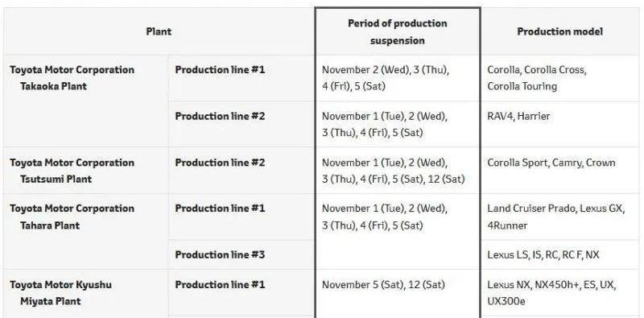Select the November 2 (Wed), 3 (Thu) dates cell

point(398,78)
